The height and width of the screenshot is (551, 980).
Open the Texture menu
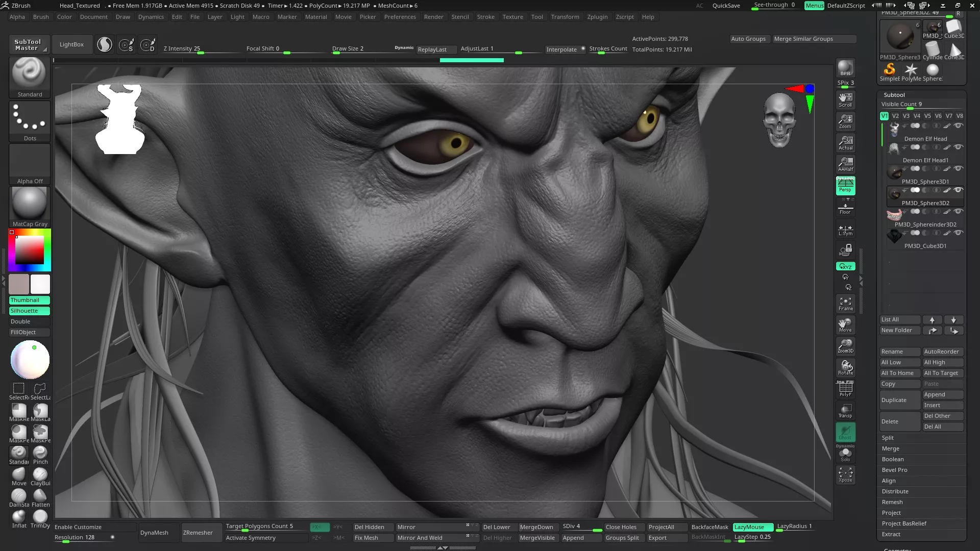512,17
